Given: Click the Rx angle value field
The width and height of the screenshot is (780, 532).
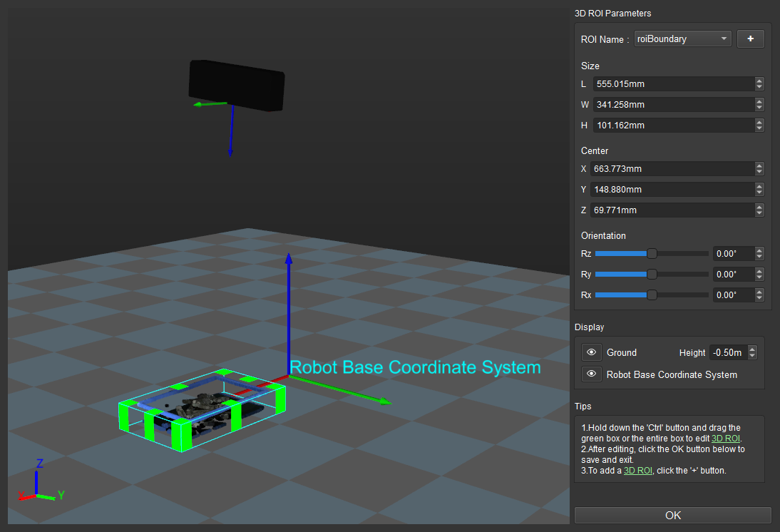Looking at the screenshot, I should pyautogui.click(x=733, y=295).
